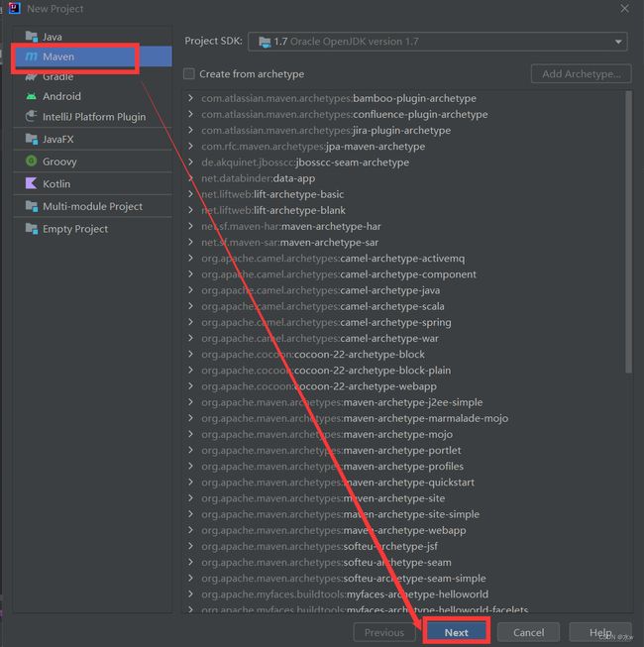Viewport: 644px width, 647px height.
Task: Click the SDK folder icon in Project SDK
Action: click(x=265, y=42)
